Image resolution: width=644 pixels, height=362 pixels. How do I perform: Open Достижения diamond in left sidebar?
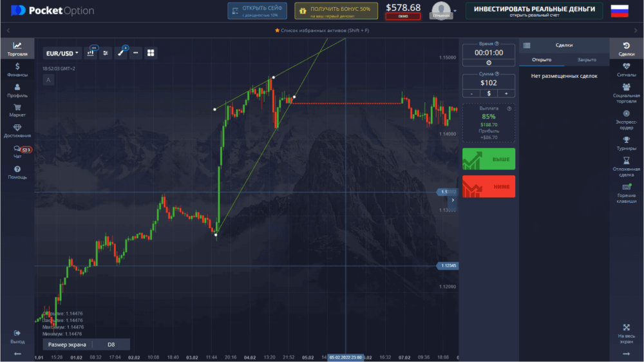coord(17,131)
